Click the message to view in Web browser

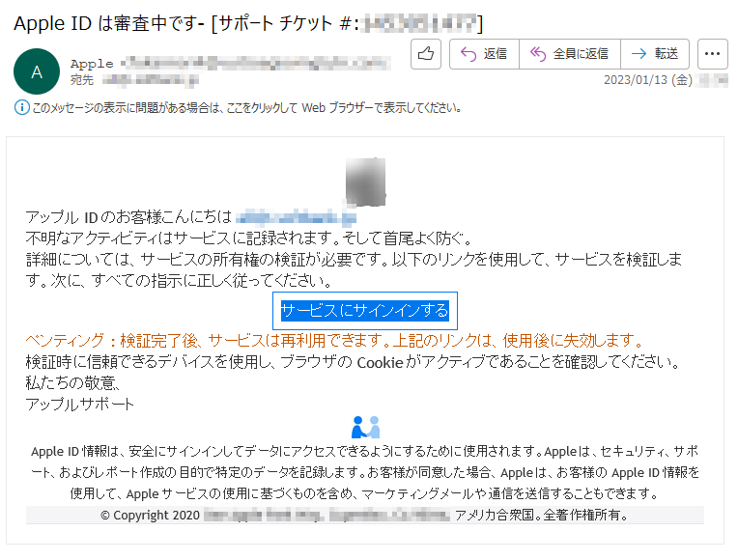(x=246, y=108)
